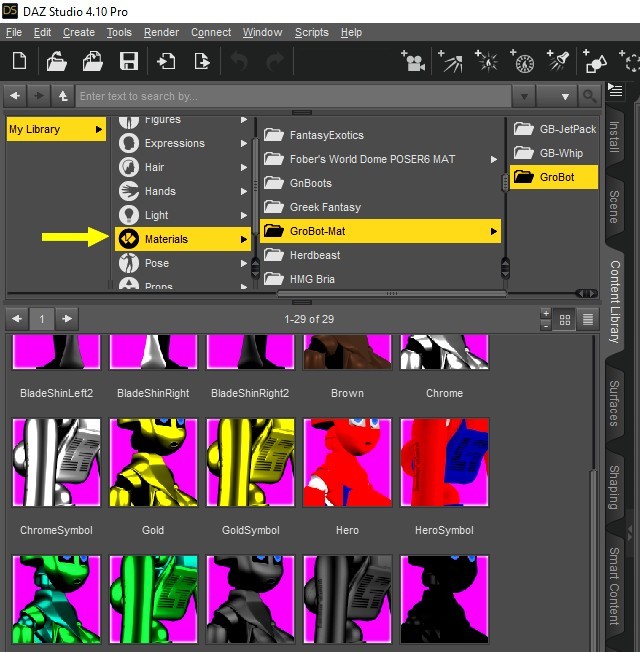Open the GB-Whip folder
Screen dimensions: 640x652
554,153
